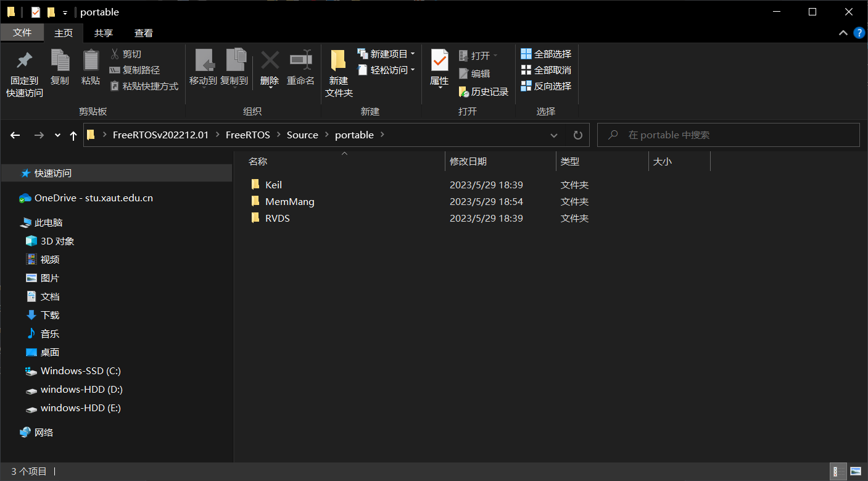Viewport: 868px width, 481px height.
Task: Click Invert Selection in the ribbon
Action: pyautogui.click(x=546, y=86)
